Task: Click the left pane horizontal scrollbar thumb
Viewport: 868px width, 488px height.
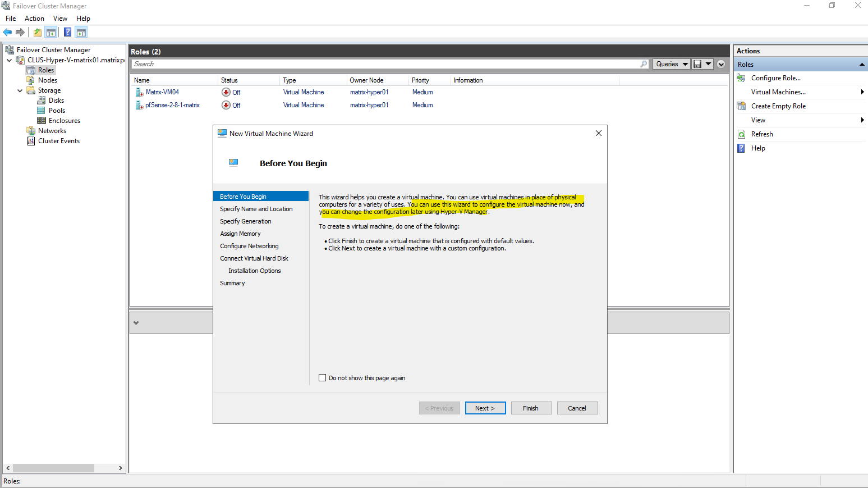Action: [53, 468]
